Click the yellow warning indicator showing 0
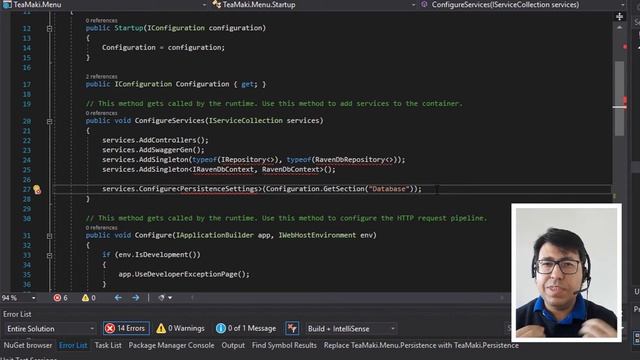The width and height of the screenshot is (640, 360). [x=89, y=298]
